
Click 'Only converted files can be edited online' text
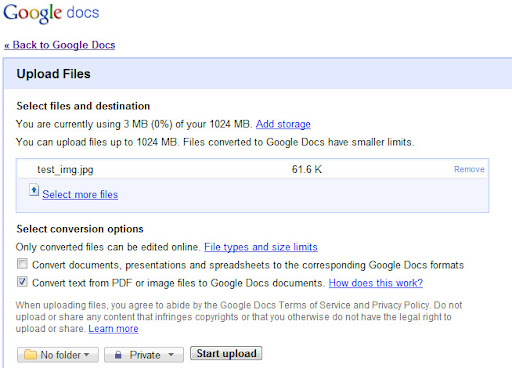pos(108,247)
